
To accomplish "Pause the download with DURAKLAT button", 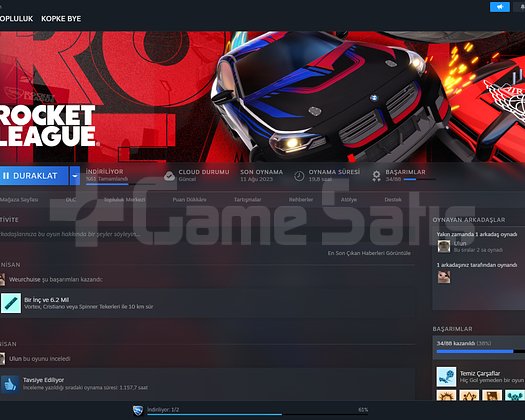I will [x=34, y=176].
